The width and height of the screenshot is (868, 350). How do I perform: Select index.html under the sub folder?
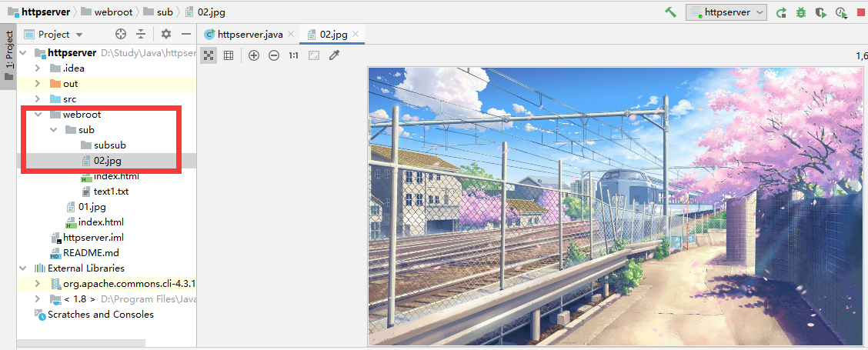116,176
